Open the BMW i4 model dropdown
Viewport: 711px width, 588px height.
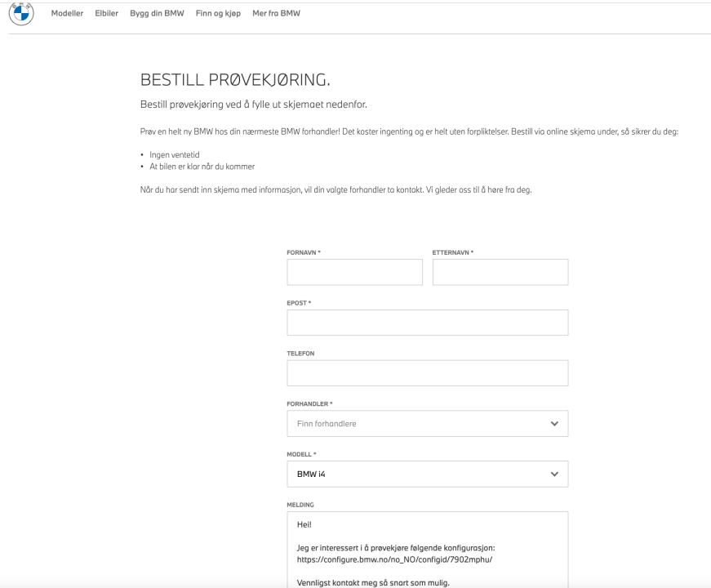tap(416, 474)
